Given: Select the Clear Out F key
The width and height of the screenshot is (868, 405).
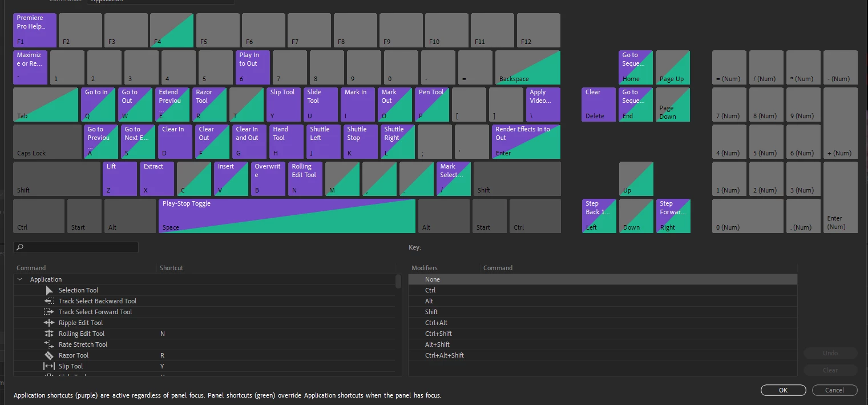Looking at the screenshot, I should [212, 142].
